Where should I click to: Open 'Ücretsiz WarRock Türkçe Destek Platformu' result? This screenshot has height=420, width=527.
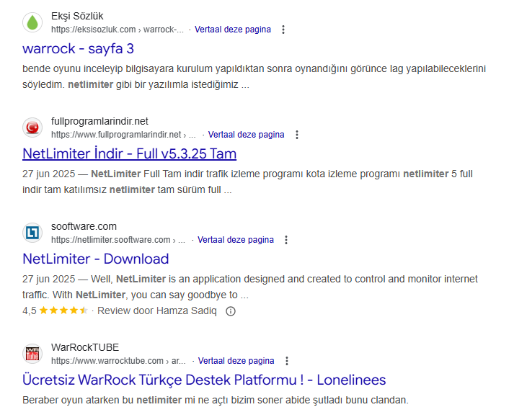click(x=204, y=380)
